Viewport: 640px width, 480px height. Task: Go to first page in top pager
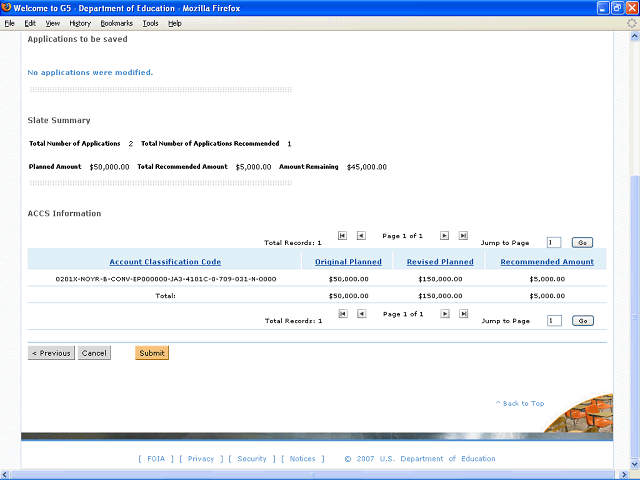342,236
